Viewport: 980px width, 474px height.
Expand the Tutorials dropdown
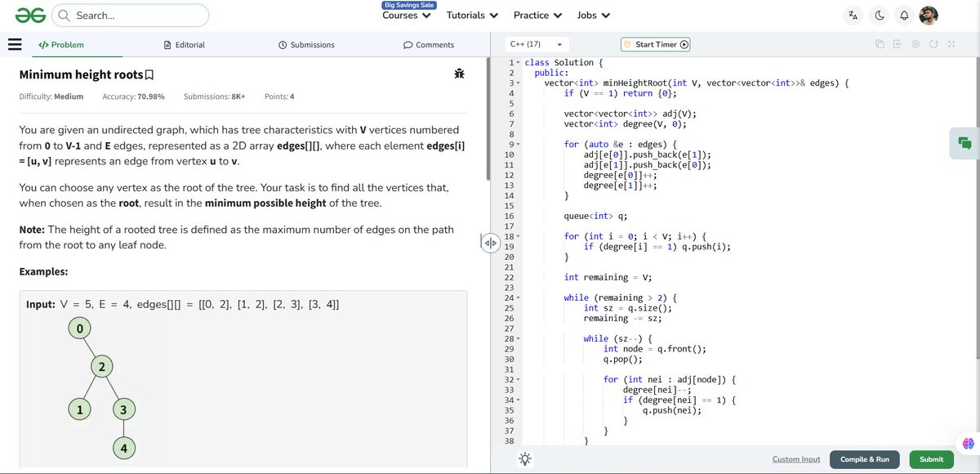pyautogui.click(x=472, y=15)
